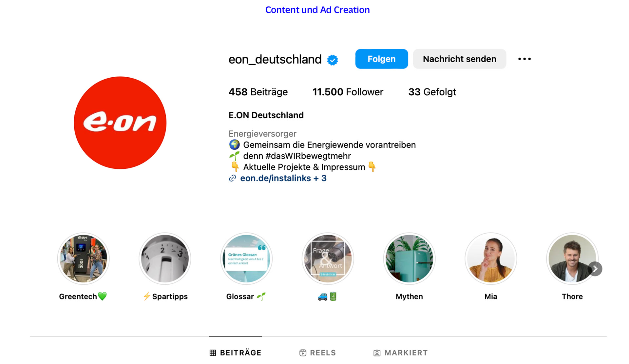Open the three-dot more options menu

click(524, 59)
